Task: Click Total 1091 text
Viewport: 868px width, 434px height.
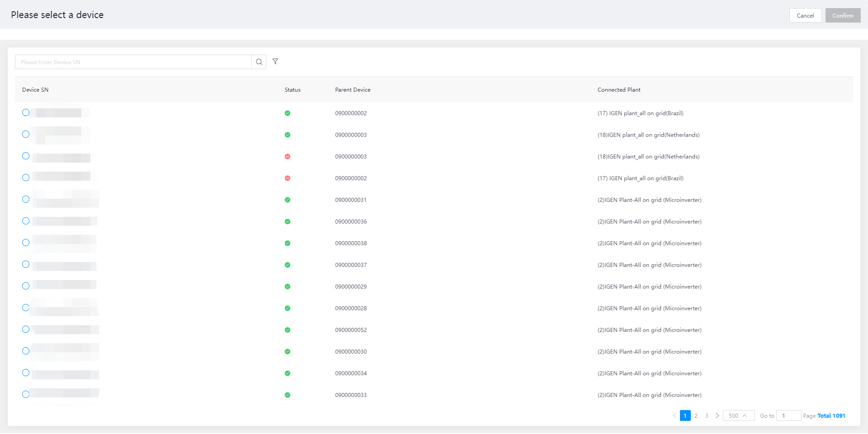Action: click(x=831, y=416)
